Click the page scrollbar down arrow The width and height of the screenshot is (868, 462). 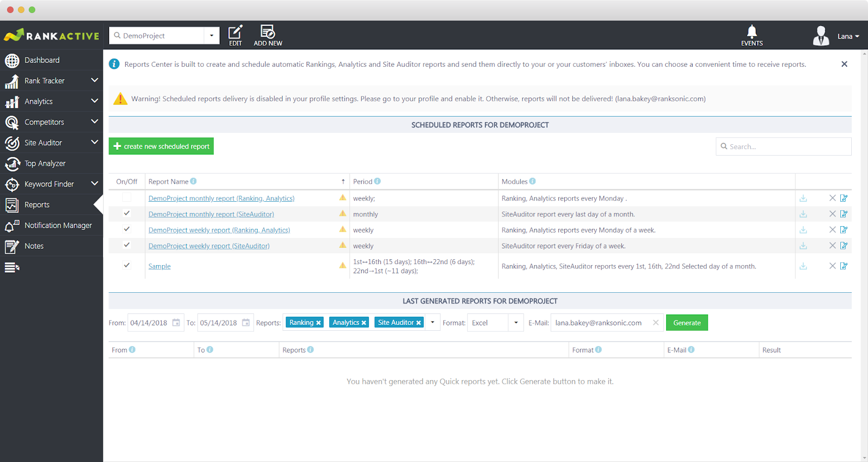pos(865,458)
